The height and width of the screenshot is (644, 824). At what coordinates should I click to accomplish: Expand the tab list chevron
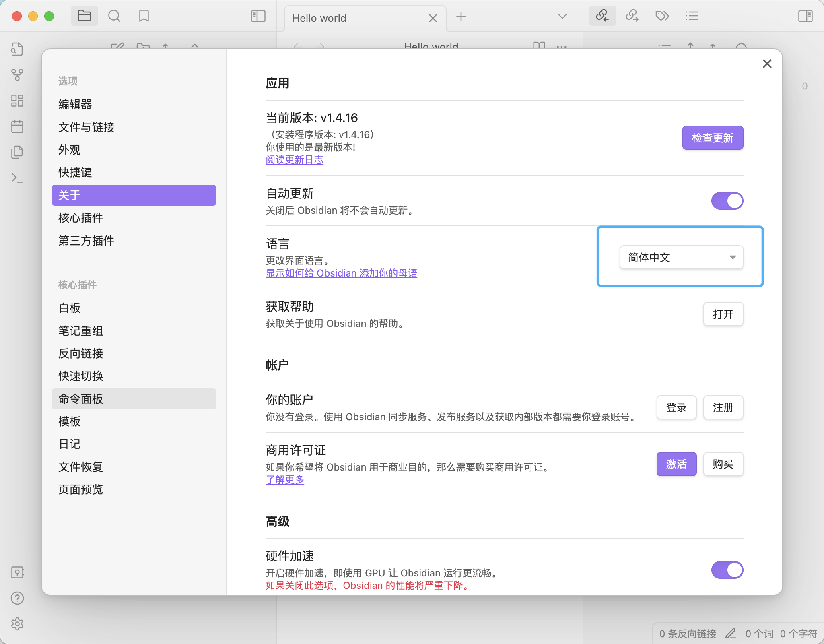[562, 17]
